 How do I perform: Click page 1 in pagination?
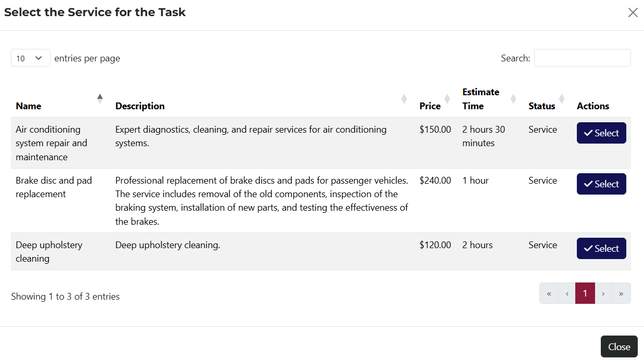point(585,293)
